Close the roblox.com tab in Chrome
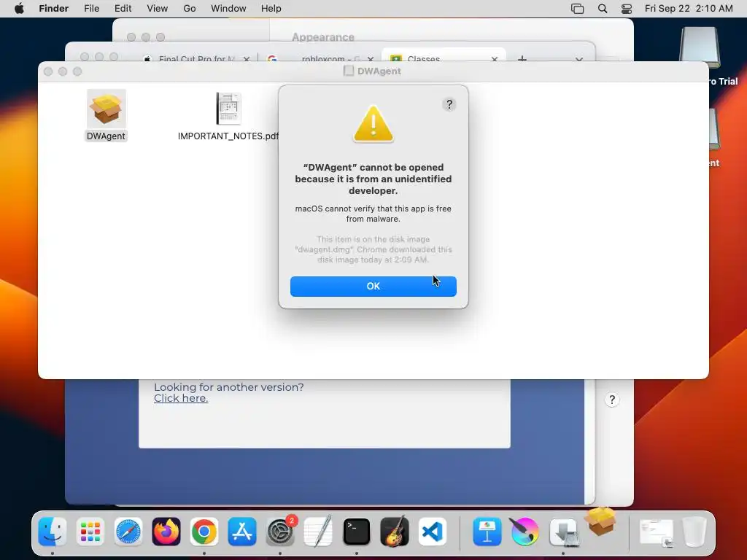 click(370, 59)
